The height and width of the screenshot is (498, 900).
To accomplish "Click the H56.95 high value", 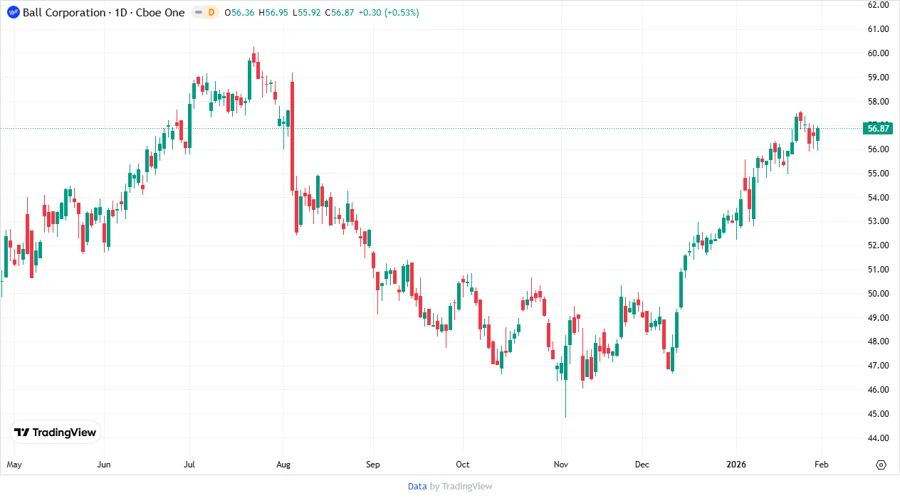I will [273, 12].
